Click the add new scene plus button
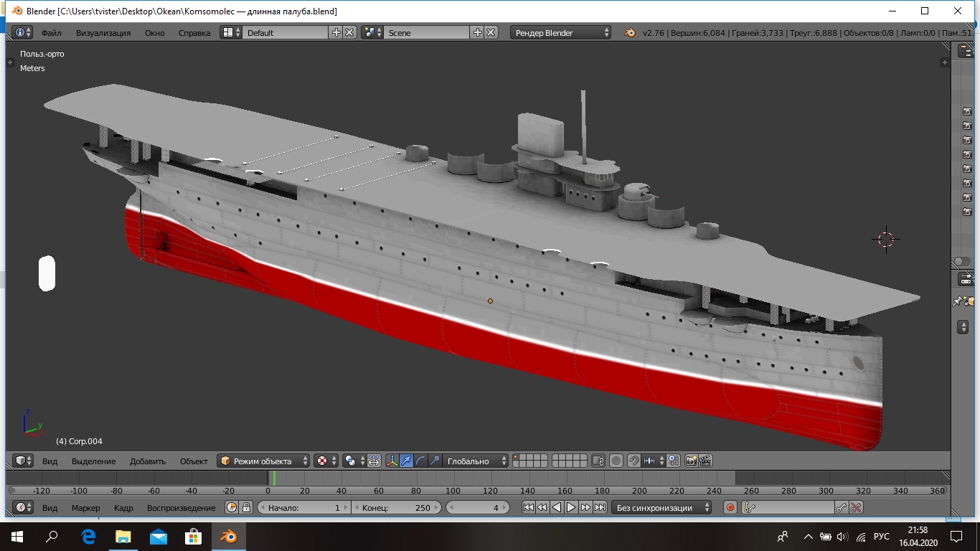The image size is (980, 551). click(478, 32)
